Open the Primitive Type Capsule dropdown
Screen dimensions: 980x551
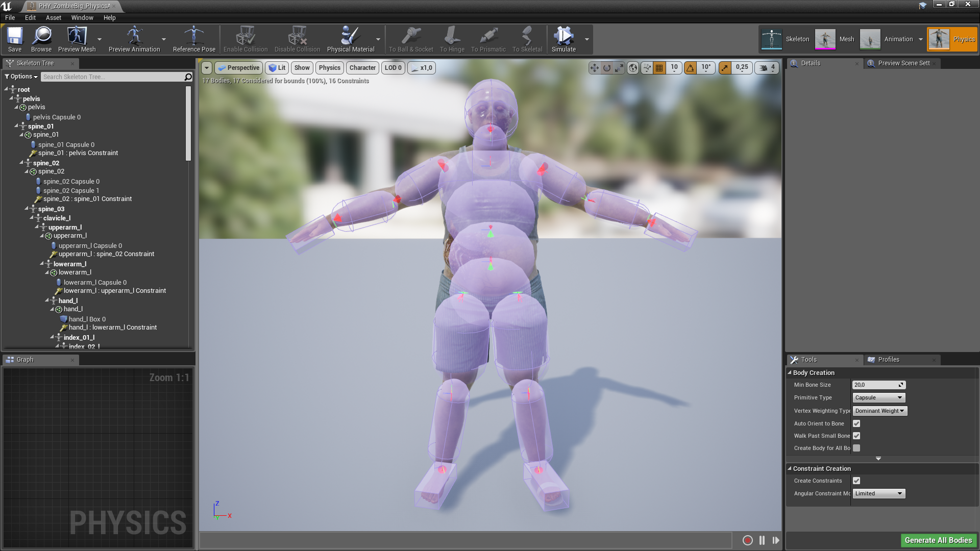click(878, 397)
